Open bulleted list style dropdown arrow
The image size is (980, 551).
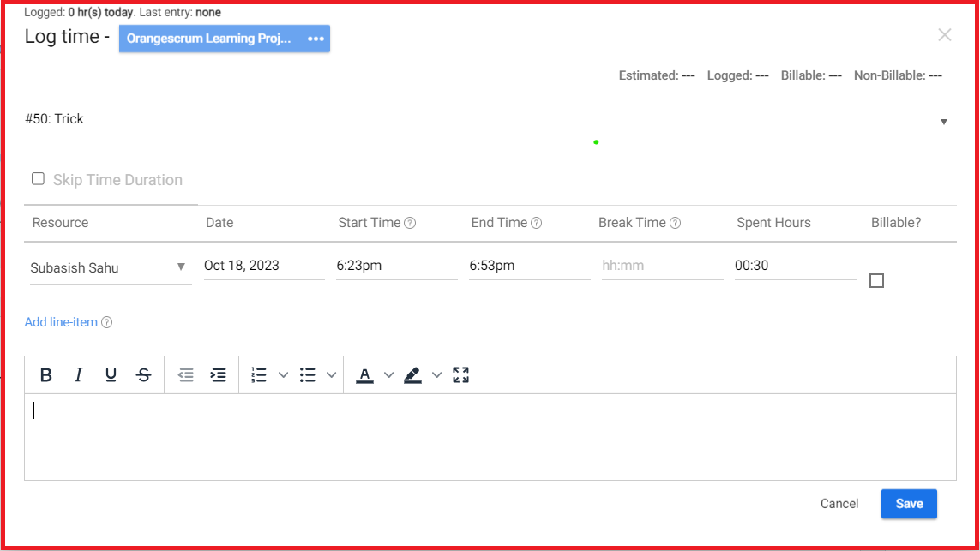(x=331, y=374)
